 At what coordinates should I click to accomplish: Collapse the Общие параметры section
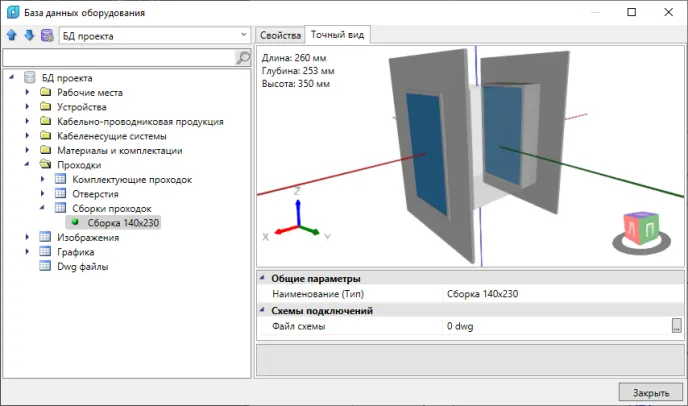tap(262, 279)
